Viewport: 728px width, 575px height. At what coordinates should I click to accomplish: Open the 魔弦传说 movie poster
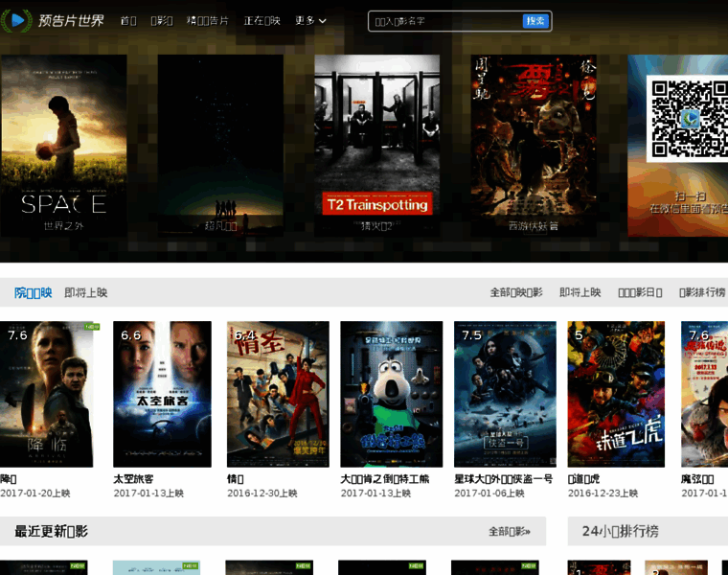pyautogui.click(x=704, y=394)
